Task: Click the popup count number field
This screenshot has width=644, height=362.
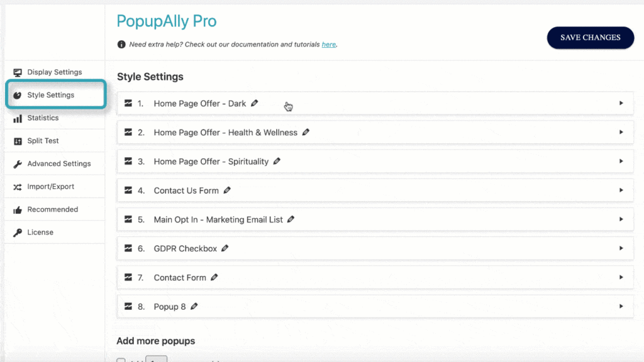Action: pos(157,360)
